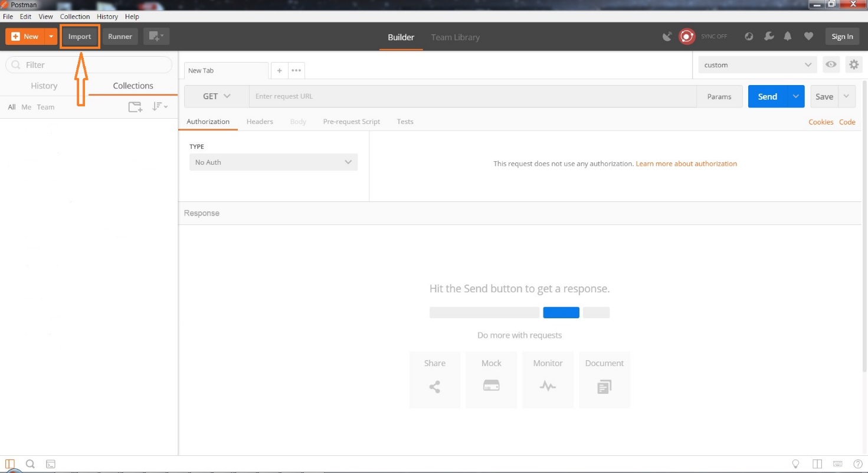
Task: Open the Save button dropdown arrow
Action: [x=847, y=96]
